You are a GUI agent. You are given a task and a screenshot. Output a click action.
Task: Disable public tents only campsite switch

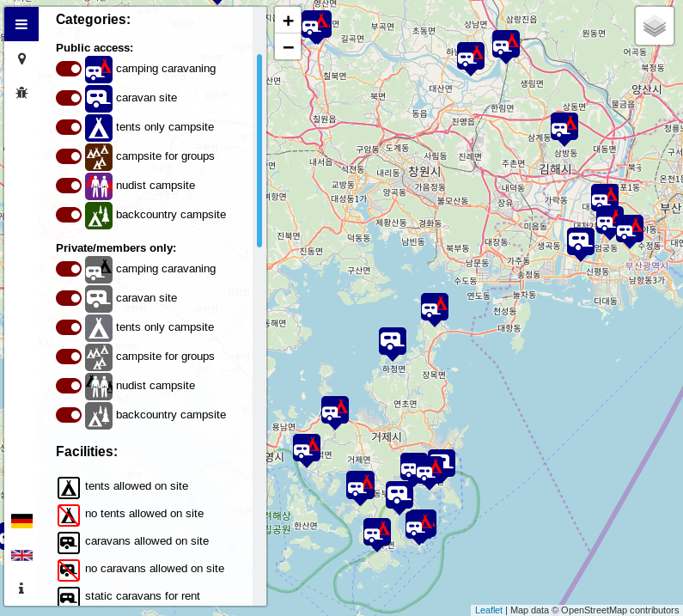[x=69, y=127]
